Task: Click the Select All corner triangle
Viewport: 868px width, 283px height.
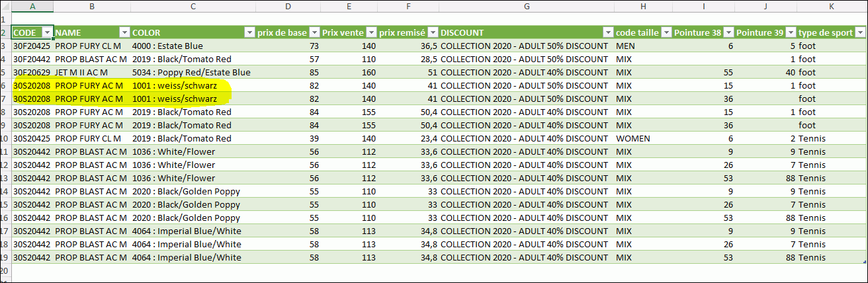Action: coord(5,6)
